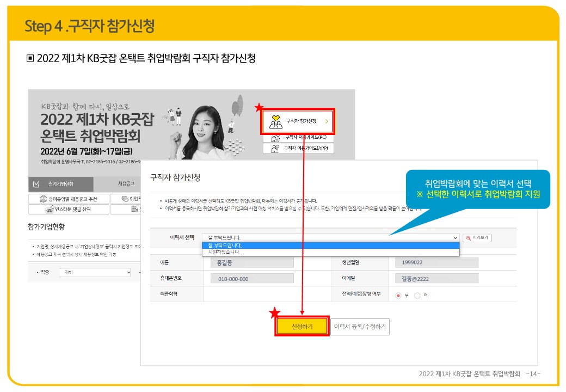Click the 구직자 이용가이드(PC) icon button
The image size is (566, 392).
coord(276,137)
